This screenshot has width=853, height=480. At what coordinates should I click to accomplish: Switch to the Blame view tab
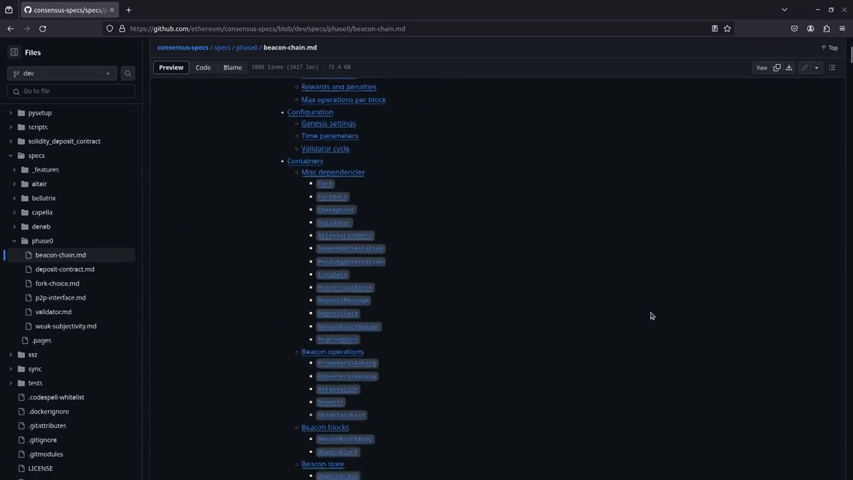(x=232, y=68)
